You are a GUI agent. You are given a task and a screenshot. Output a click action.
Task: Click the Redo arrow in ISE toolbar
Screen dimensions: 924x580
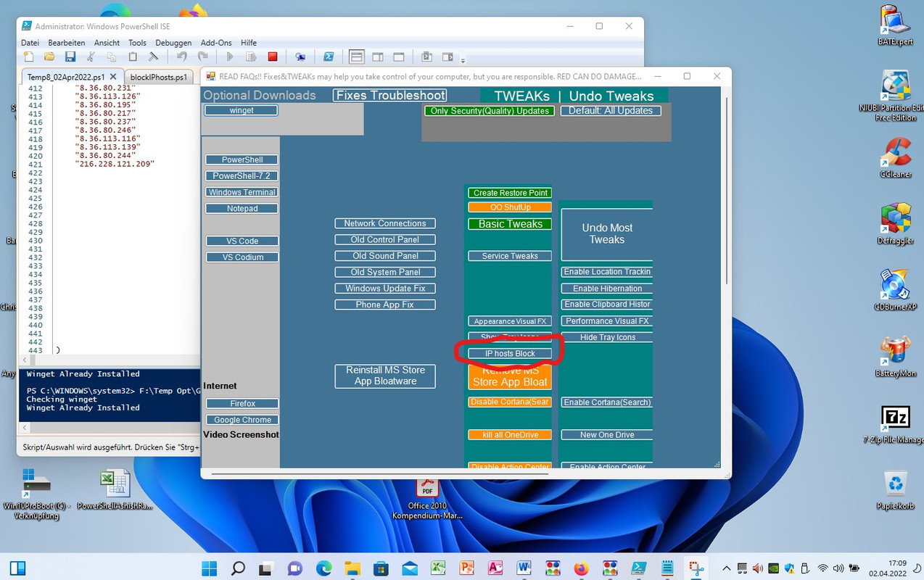[203, 57]
